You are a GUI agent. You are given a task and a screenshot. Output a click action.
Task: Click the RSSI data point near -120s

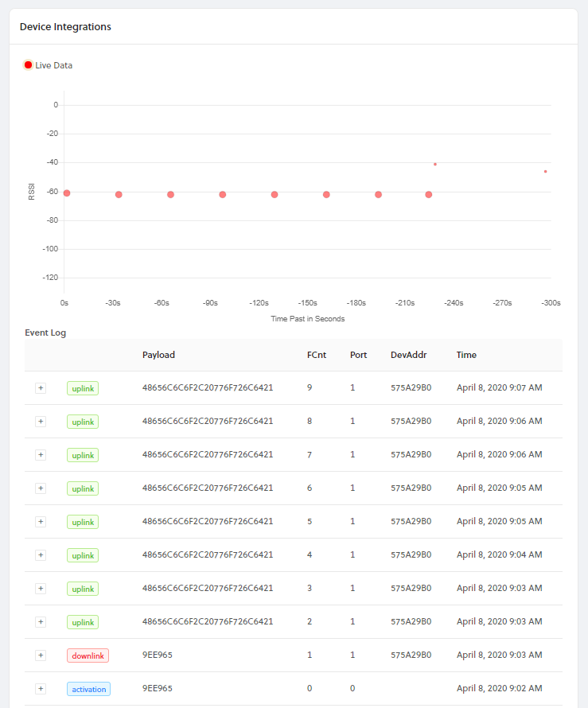275,194
